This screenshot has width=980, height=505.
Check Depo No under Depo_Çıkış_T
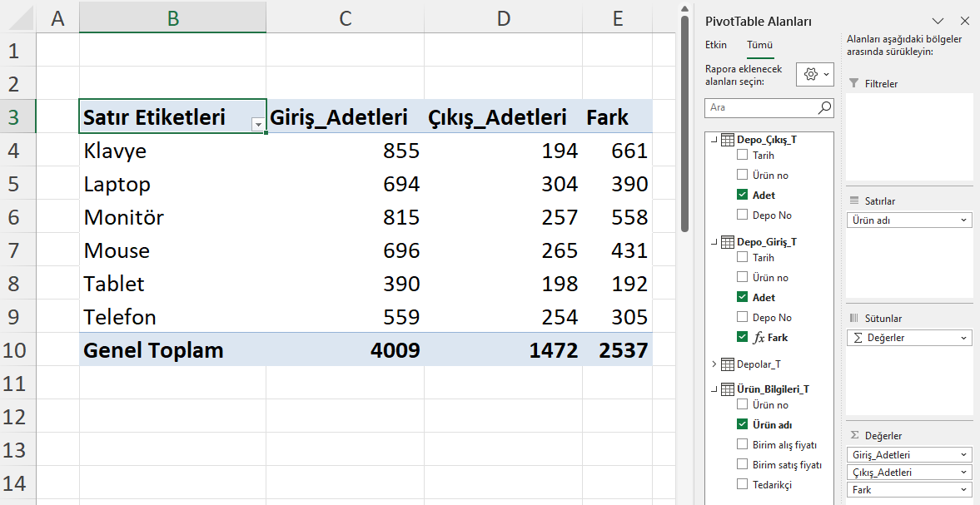(743, 215)
